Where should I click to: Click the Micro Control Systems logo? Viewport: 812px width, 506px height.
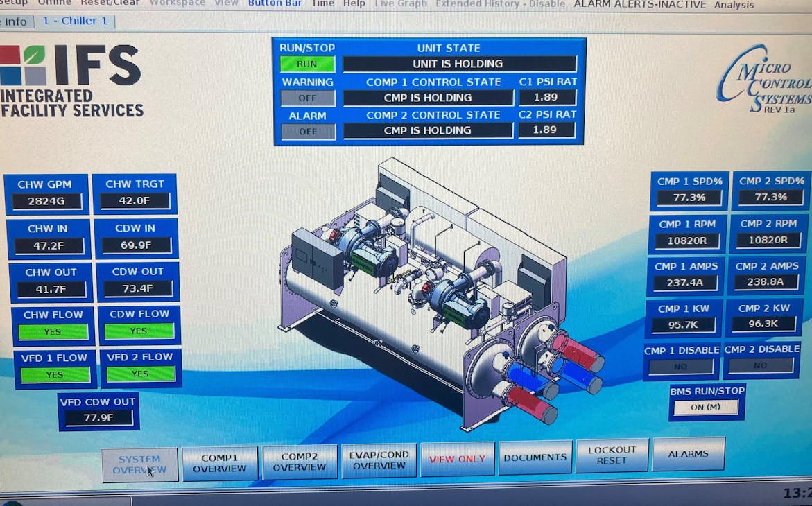tap(763, 82)
